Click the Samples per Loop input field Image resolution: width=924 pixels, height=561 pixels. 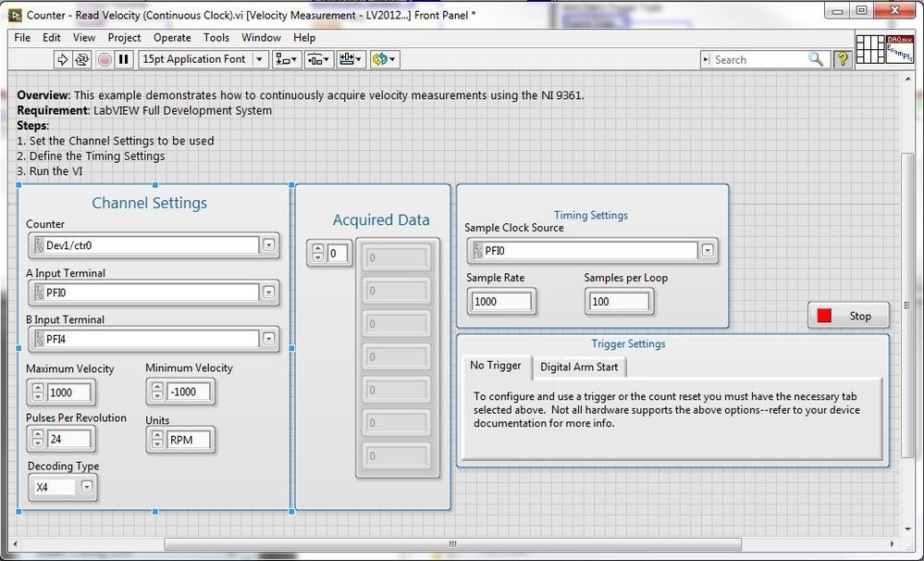pos(619,302)
